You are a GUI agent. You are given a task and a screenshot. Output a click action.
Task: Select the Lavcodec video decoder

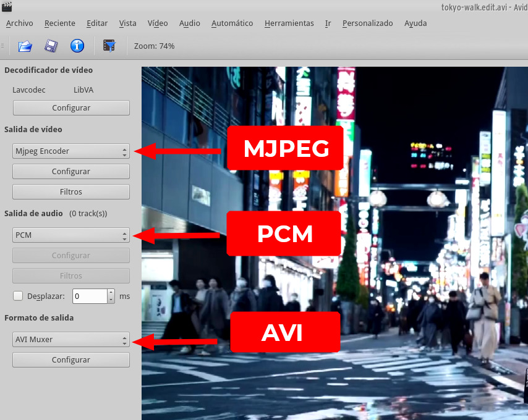[29, 90]
